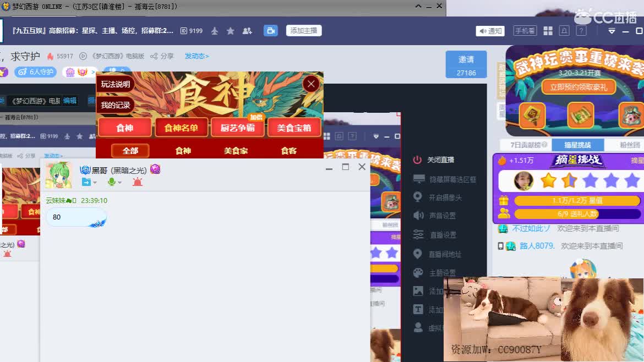The image size is (644, 362).
Task: Open the 发动态> link
Action: tap(197, 56)
